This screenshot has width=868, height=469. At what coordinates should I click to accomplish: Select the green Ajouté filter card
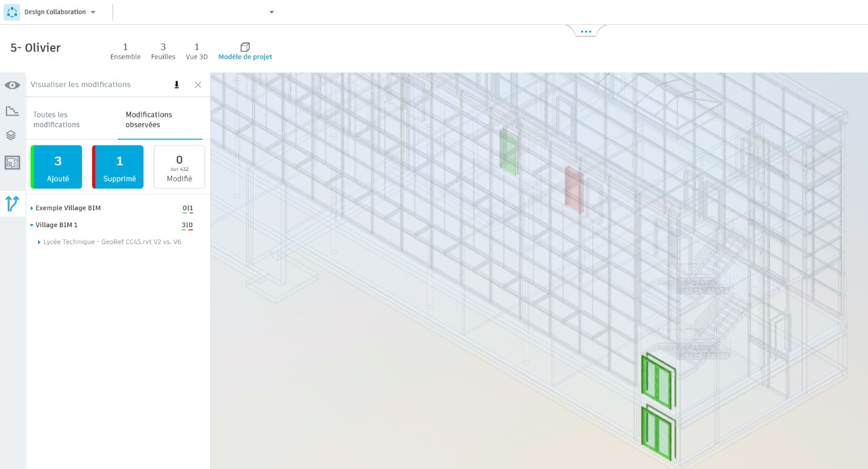(x=56, y=167)
